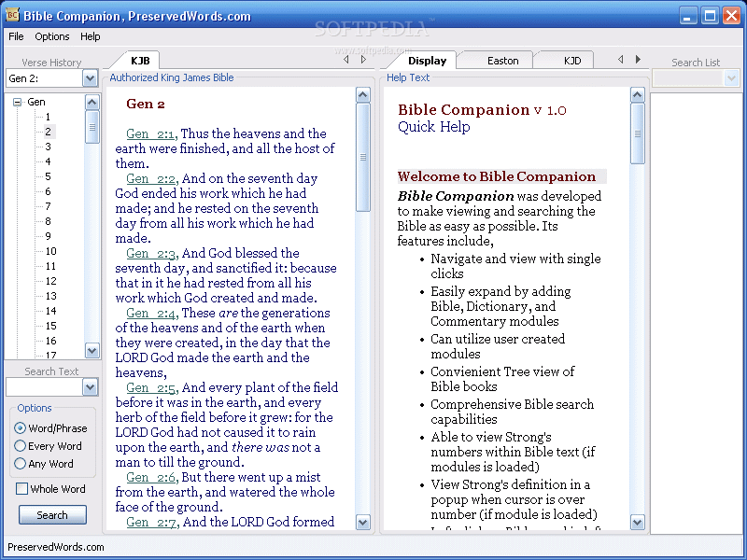The height and width of the screenshot is (560, 747).
Task: Click right arrow beside KJB tab
Action: tap(363, 60)
